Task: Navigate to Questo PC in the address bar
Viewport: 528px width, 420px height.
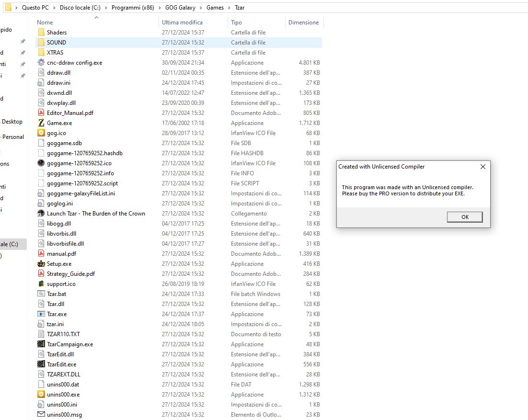Action: click(35, 7)
